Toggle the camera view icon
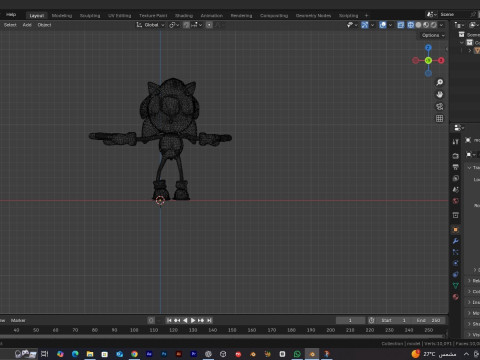The height and width of the screenshot is (360, 480). 440,107
